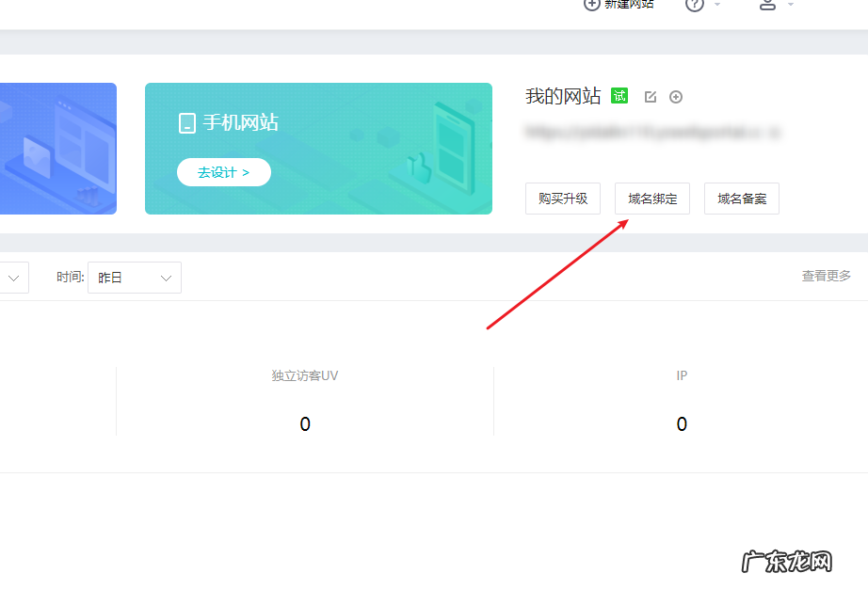Click the edit pencil icon next to 我的网站
Image resolution: width=868 pixels, height=589 pixels.
click(x=650, y=96)
